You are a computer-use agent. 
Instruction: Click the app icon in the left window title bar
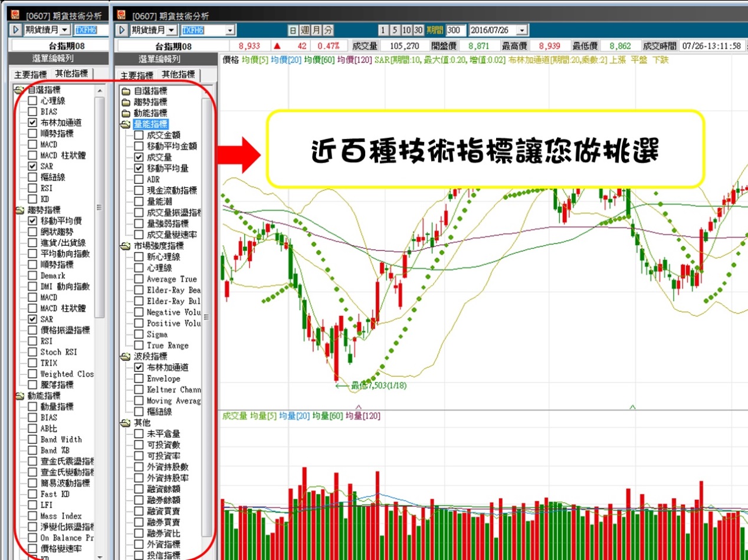pyautogui.click(x=15, y=15)
